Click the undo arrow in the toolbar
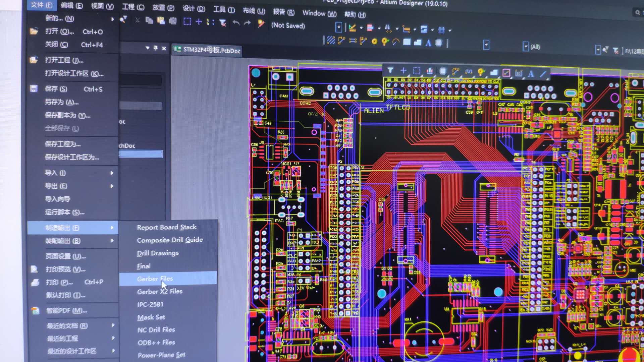The height and width of the screenshot is (362, 644). pos(236,23)
